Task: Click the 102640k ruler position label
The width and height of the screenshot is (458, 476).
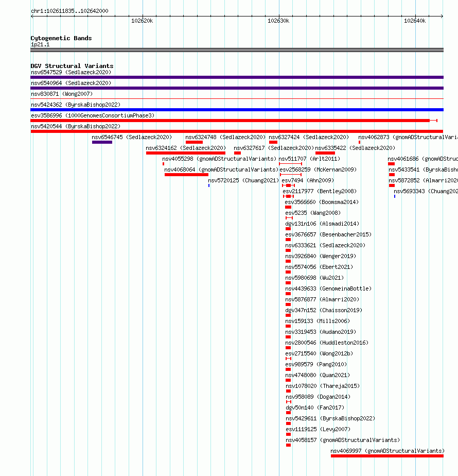Action: 415,21
